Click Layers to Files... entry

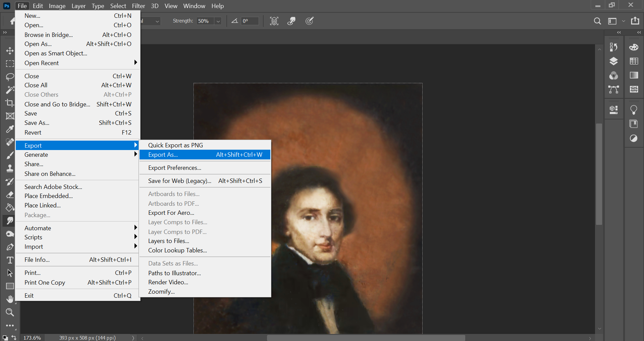pos(205,241)
